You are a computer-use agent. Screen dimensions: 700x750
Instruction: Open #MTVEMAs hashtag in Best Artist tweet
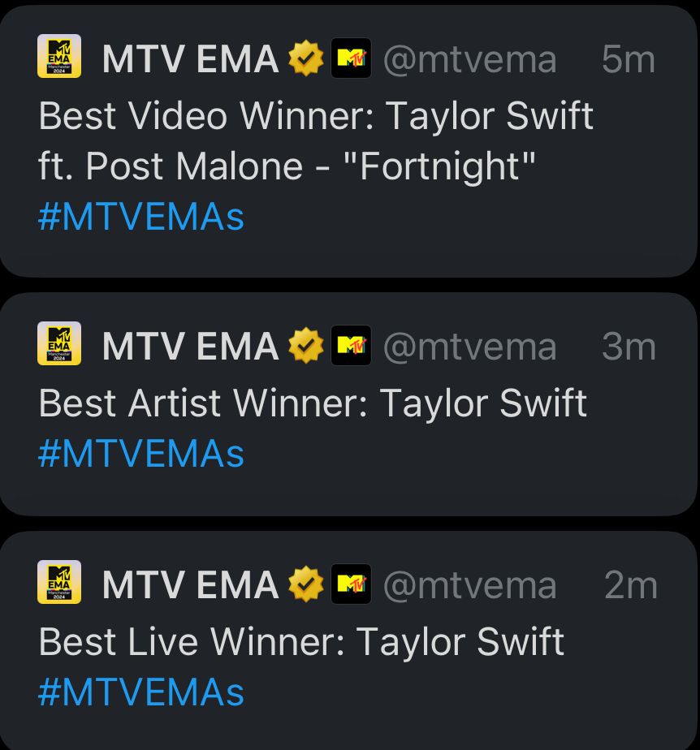tap(141, 453)
